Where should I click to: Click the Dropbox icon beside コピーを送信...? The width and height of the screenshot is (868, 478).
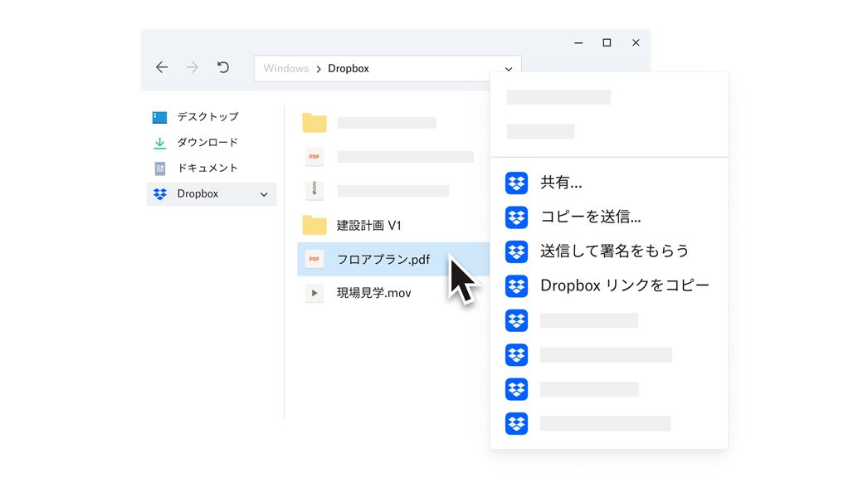(516, 217)
